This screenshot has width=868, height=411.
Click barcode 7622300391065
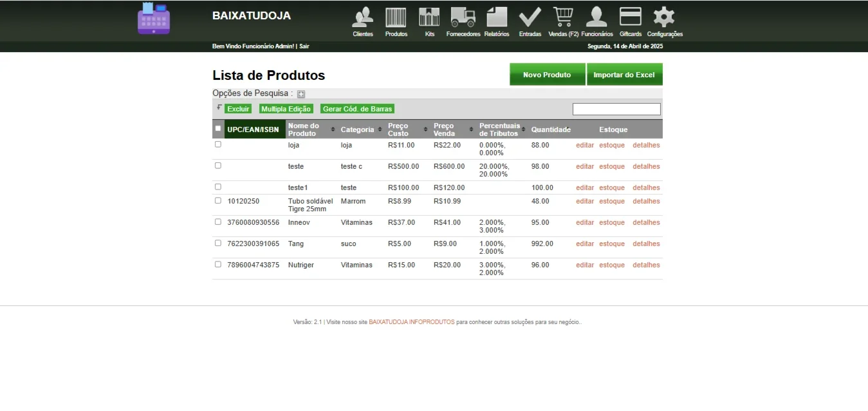click(254, 244)
